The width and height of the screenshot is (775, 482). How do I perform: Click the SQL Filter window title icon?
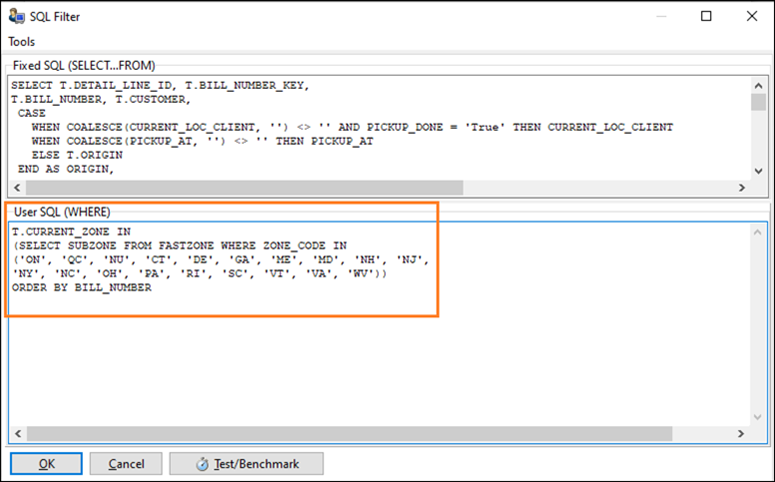(x=16, y=16)
